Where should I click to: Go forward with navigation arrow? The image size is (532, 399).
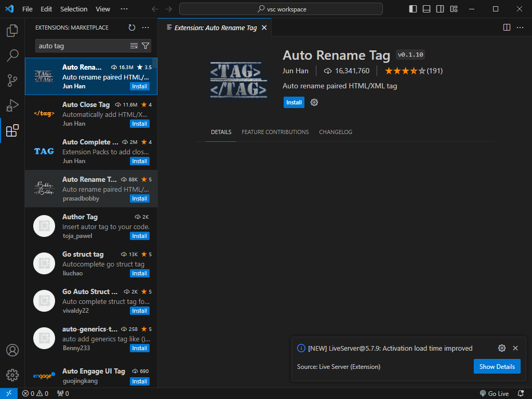[x=169, y=9]
